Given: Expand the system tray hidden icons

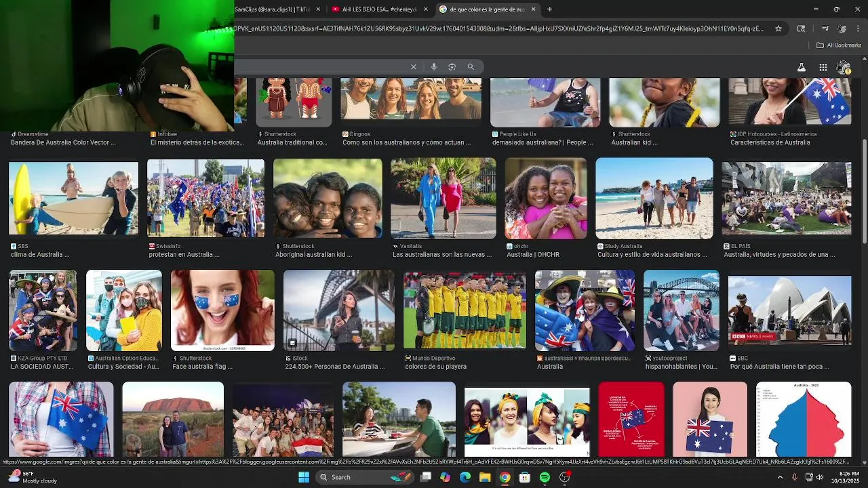Looking at the screenshot, I should (x=780, y=477).
